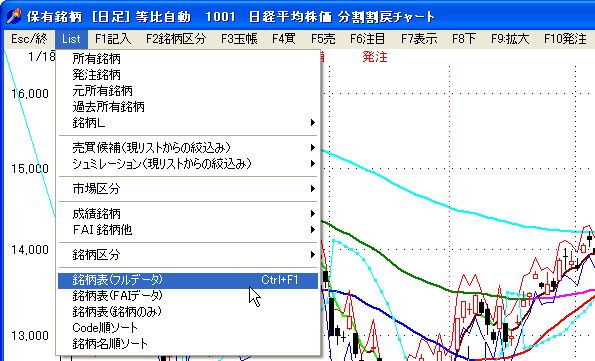Expand the 成績銘柄 submenu

pos(188,213)
